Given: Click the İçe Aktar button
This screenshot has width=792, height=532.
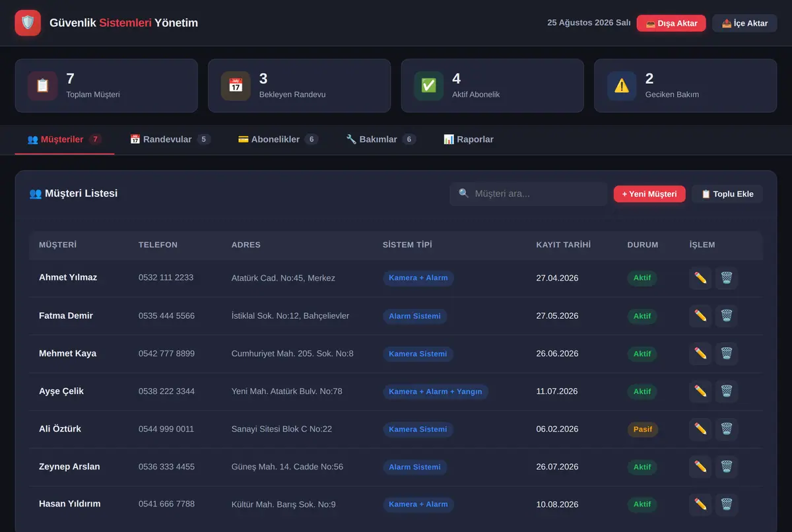Looking at the screenshot, I should click(x=744, y=23).
